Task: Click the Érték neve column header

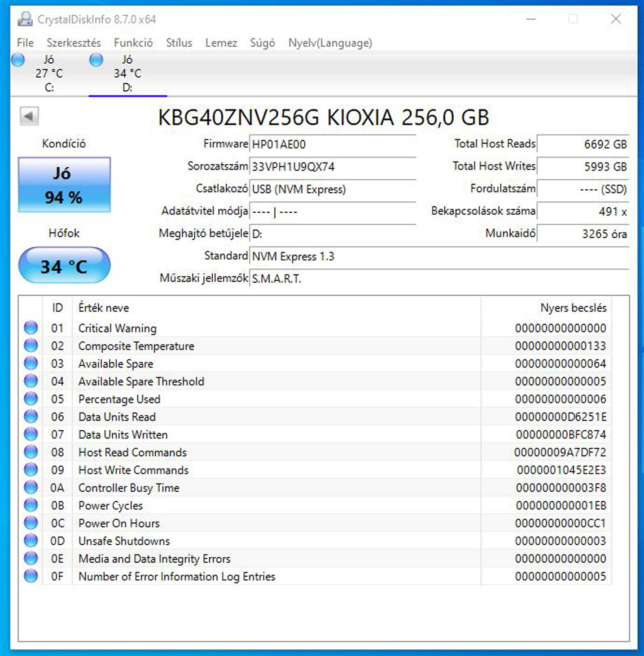Action: click(276, 308)
